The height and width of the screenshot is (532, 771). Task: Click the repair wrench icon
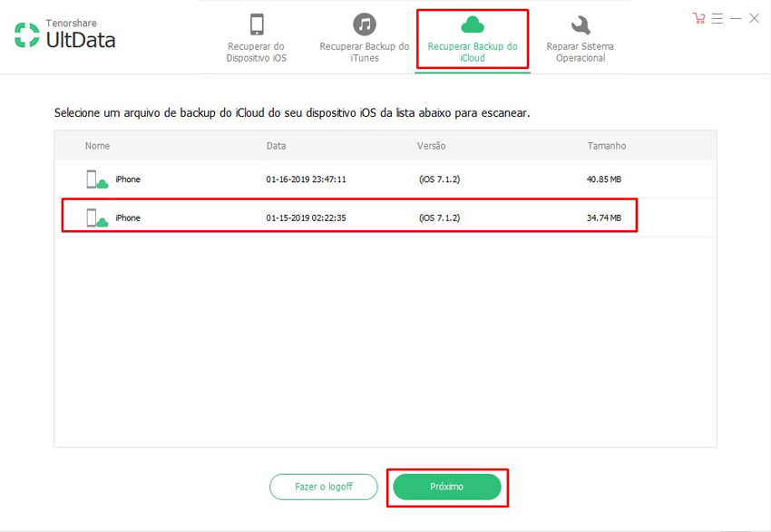(581, 25)
